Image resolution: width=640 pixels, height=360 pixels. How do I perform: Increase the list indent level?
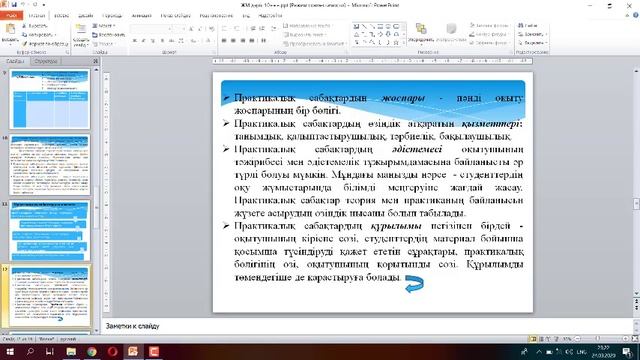[x=262, y=29]
